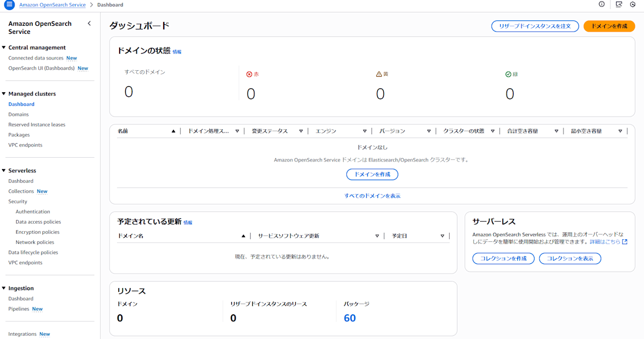
Task: Click 現在、予定されている更新はありません。 text
Action: pyautogui.click(x=282, y=256)
